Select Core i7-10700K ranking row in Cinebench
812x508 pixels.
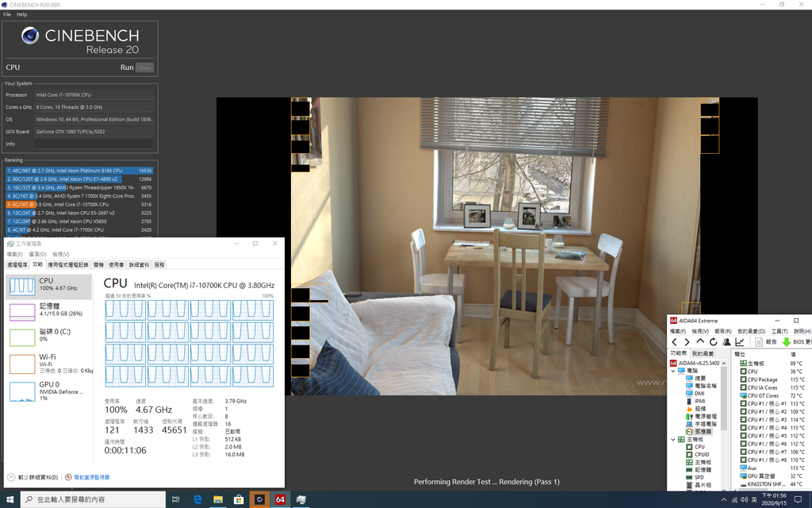[x=79, y=204]
